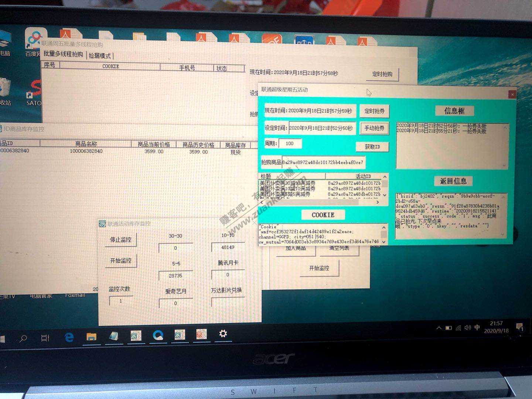Open File Explorer from the taskbar

[x=91, y=336]
